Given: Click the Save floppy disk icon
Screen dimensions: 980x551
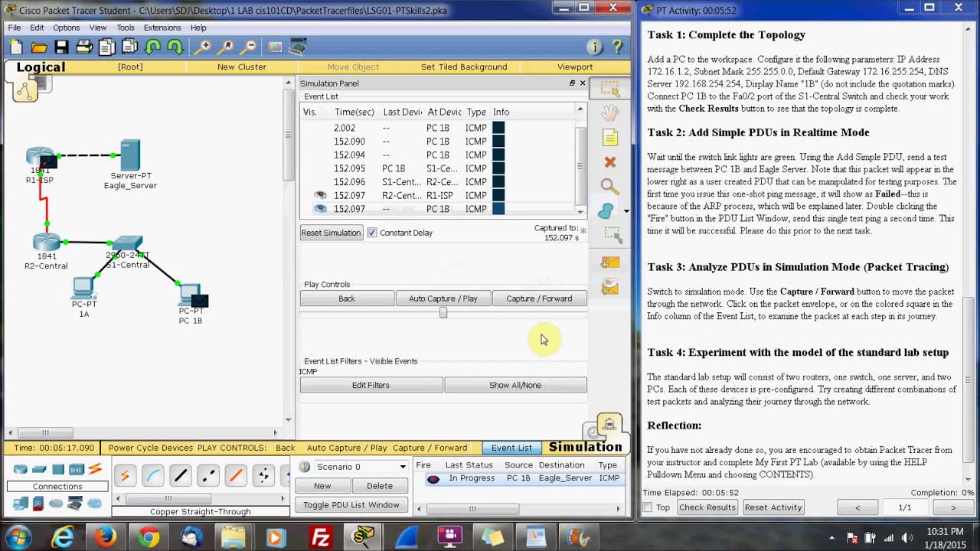Looking at the screenshot, I should coord(61,47).
